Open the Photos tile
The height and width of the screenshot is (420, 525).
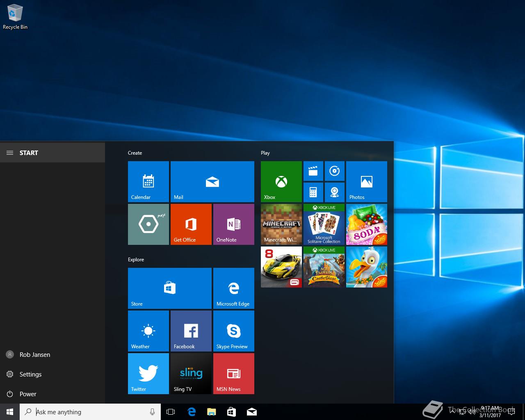(x=367, y=182)
